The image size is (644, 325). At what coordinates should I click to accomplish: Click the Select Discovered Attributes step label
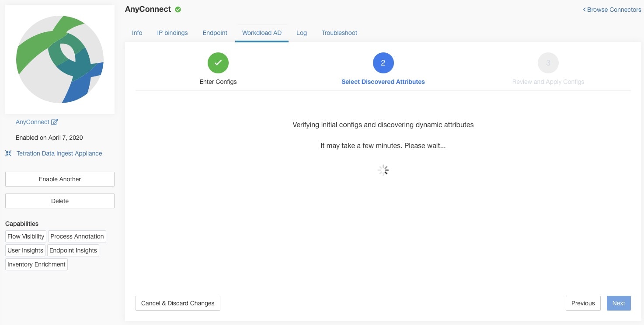(x=383, y=82)
